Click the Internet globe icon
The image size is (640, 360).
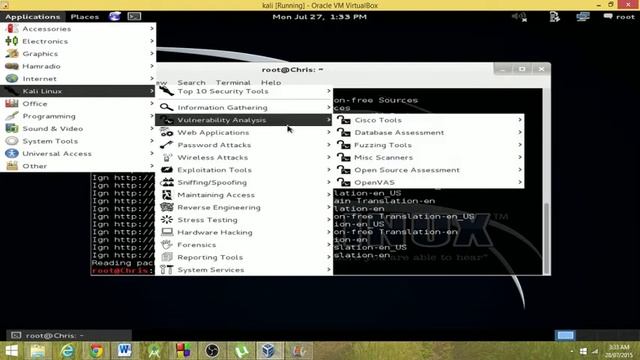point(12,78)
